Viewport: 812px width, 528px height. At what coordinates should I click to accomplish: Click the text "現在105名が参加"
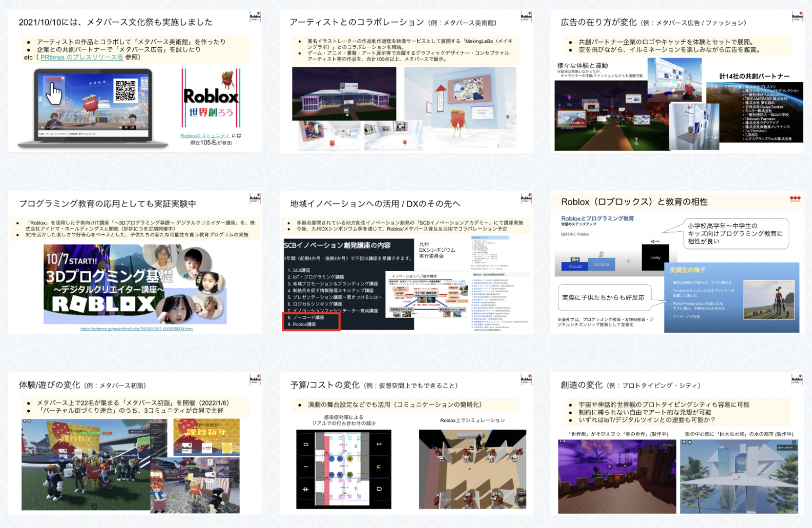211,143
